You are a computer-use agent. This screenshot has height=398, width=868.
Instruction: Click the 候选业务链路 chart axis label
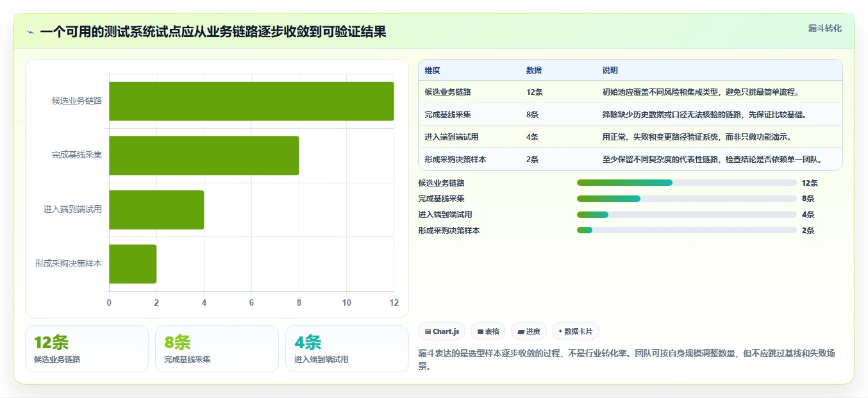click(77, 101)
